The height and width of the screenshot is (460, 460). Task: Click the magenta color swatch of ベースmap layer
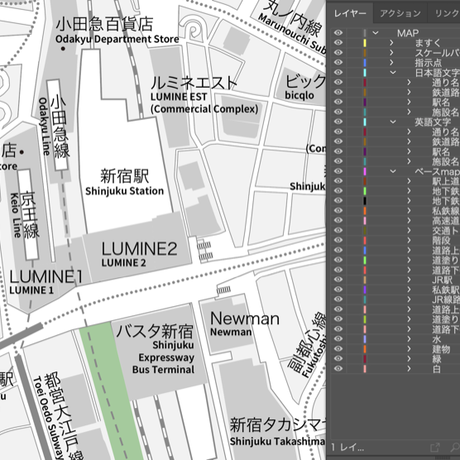tap(365, 171)
